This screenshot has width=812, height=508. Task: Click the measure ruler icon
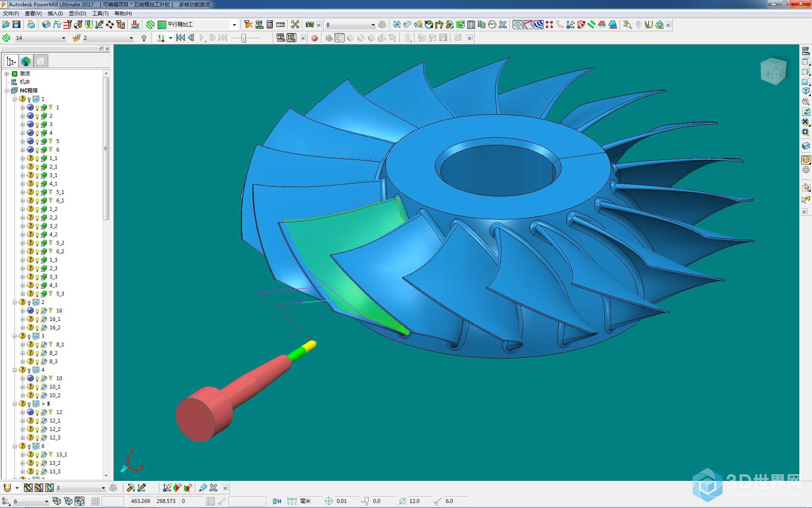click(280, 25)
